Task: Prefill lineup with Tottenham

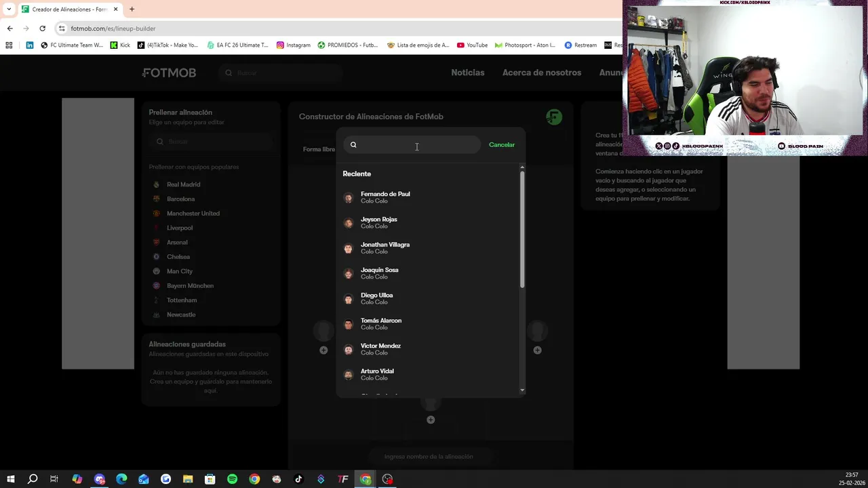Action: tap(182, 300)
